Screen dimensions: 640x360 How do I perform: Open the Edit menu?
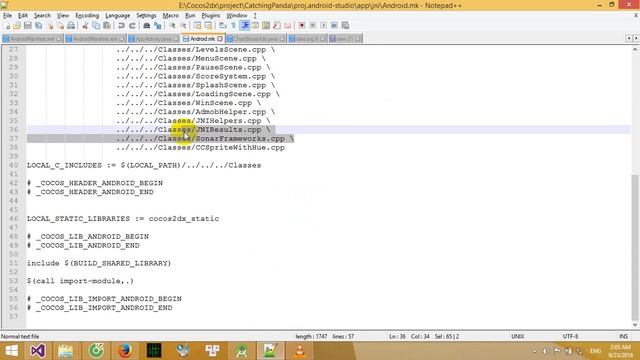[23, 16]
